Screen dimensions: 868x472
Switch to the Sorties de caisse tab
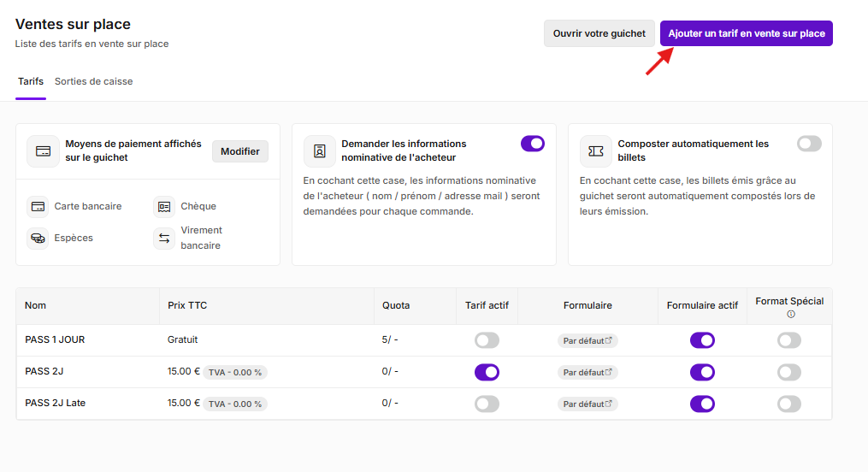point(93,81)
